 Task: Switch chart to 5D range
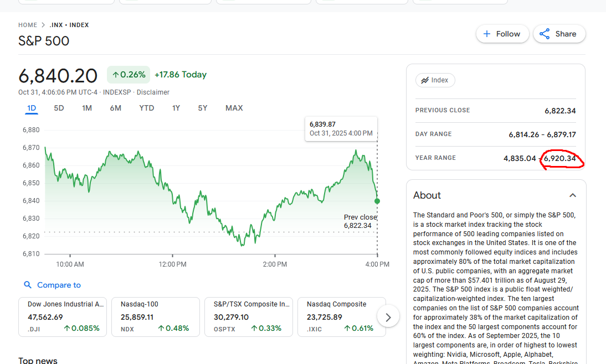point(59,108)
